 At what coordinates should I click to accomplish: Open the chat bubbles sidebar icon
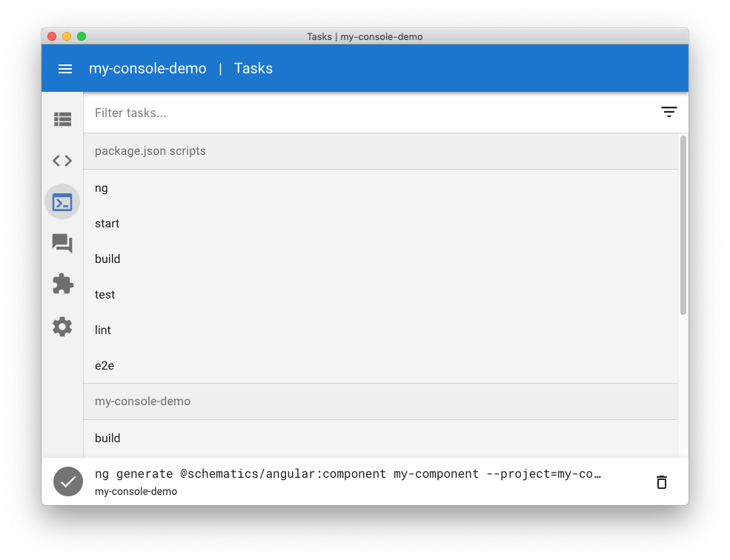click(x=62, y=244)
